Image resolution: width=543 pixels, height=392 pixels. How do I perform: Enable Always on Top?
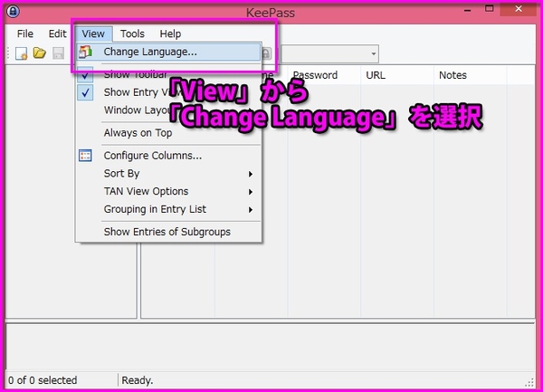168,133
